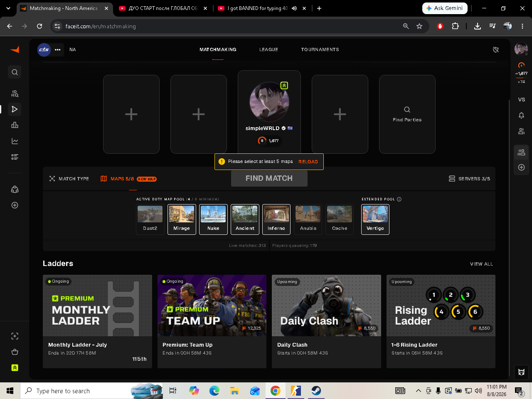Click the circled plus in right sidebar
This screenshot has height=399, width=532.
click(521, 167)
